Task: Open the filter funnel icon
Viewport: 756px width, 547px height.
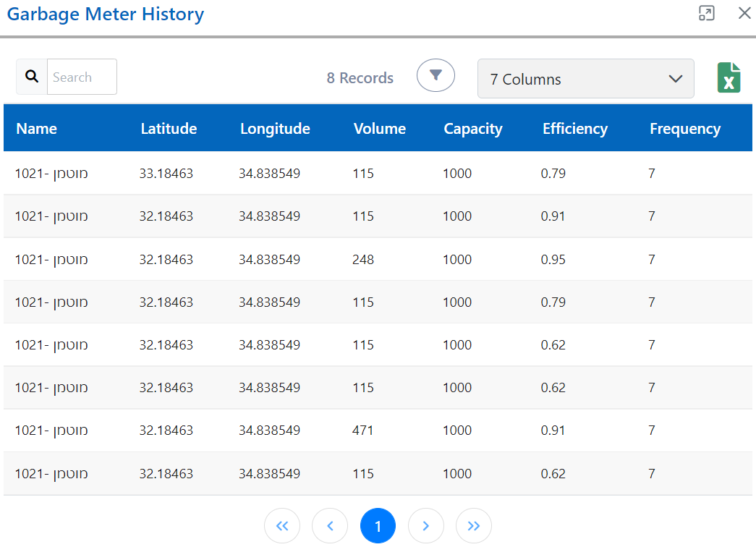Action: pos(436,75)
